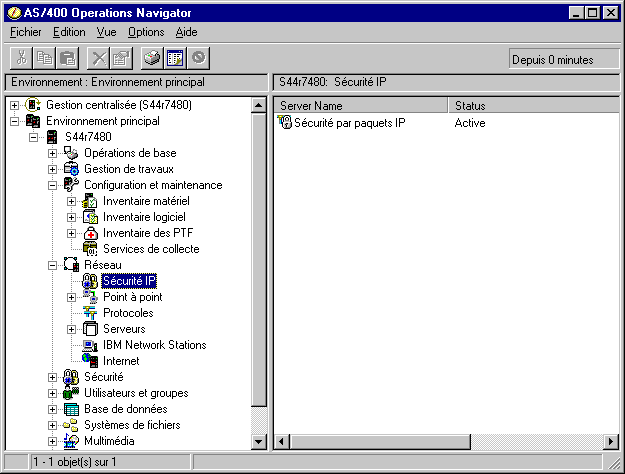Screen dimensions: 625x474
Task: Click the Active status cell
Action: click(x=470, y=123)
